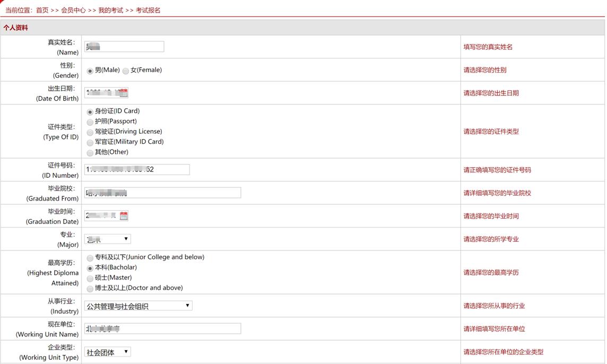Open 会员中心 breadcrumb link
Viewport: 607px width, 364px height.
(x=73, y=10)
